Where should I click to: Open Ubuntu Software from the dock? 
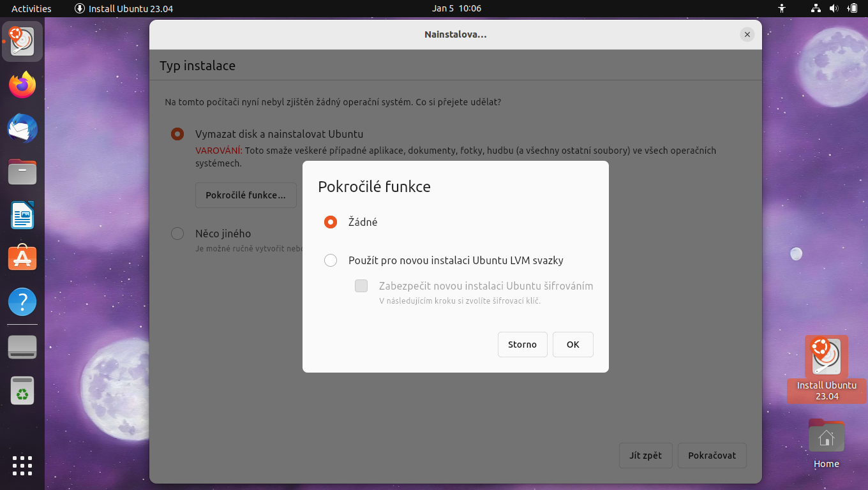click(x=22, y=258)
